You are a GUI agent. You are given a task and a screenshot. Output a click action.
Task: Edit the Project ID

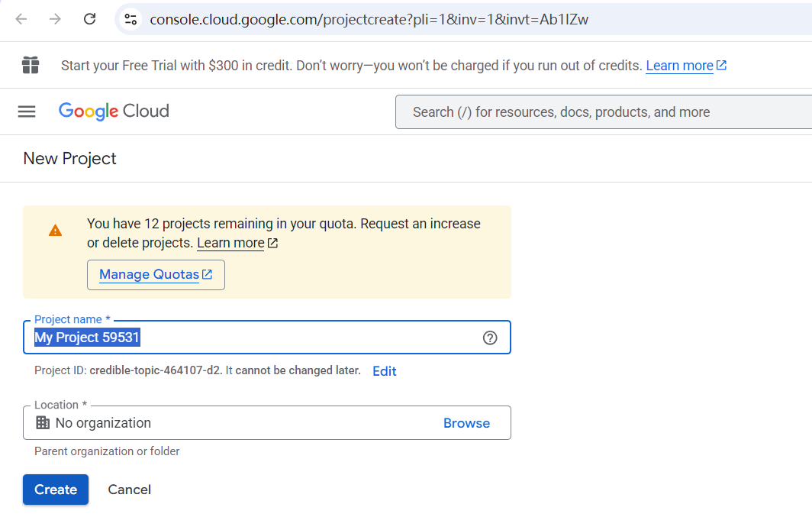384,371
